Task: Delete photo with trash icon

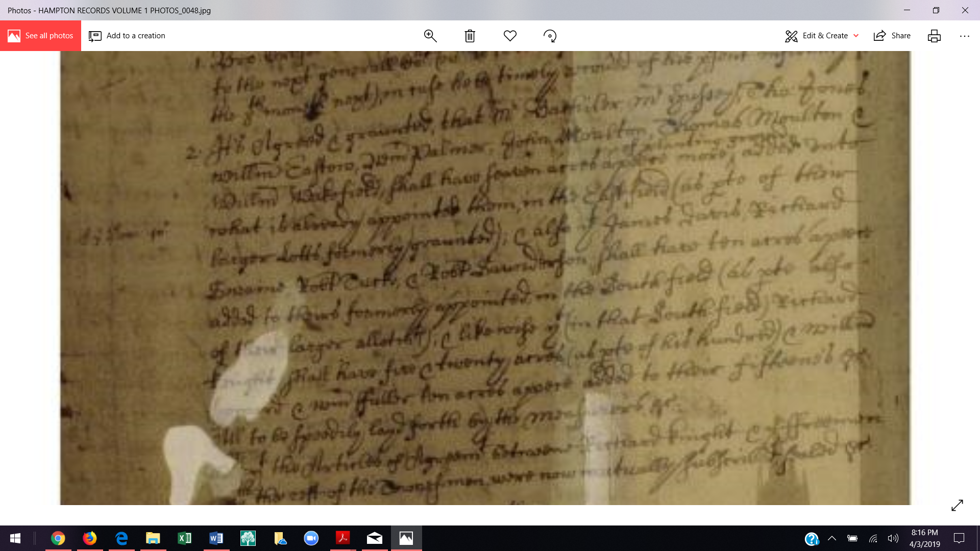Action: (470, 36)
